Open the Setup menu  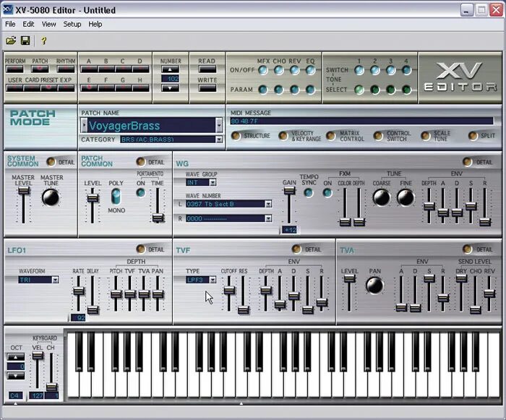point(72,24)
